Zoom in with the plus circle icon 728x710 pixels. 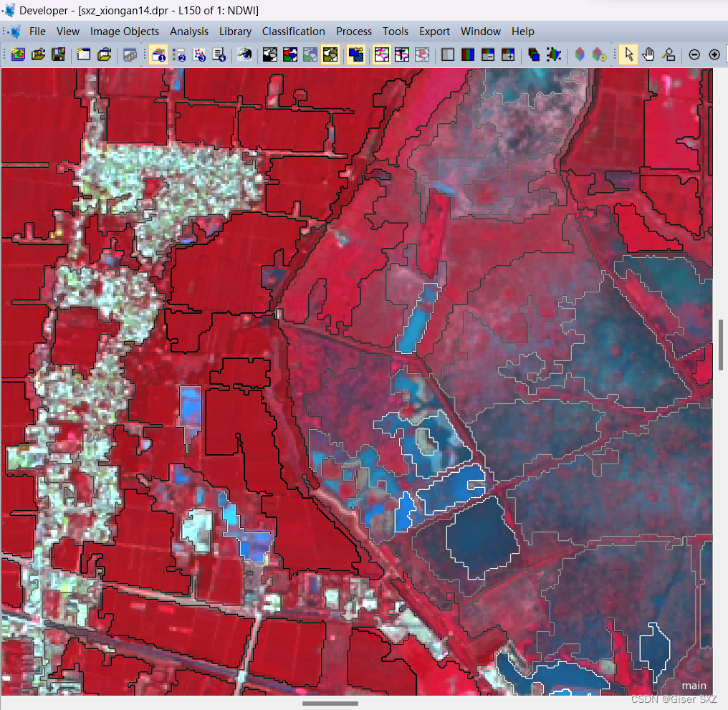[x=714, y=54]
